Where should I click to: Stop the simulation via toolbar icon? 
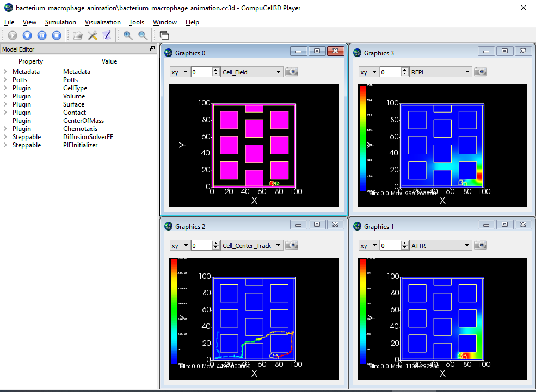[x=57, y=35]
